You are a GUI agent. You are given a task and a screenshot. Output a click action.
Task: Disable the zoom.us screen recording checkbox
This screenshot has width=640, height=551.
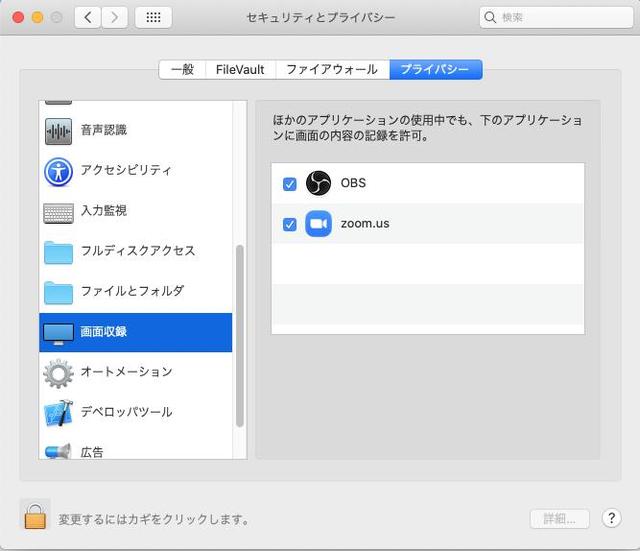290,224
